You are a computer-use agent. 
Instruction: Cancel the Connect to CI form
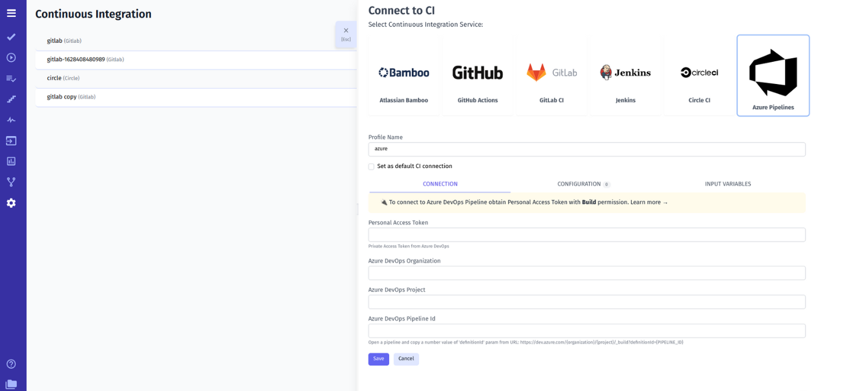point(406,359)
